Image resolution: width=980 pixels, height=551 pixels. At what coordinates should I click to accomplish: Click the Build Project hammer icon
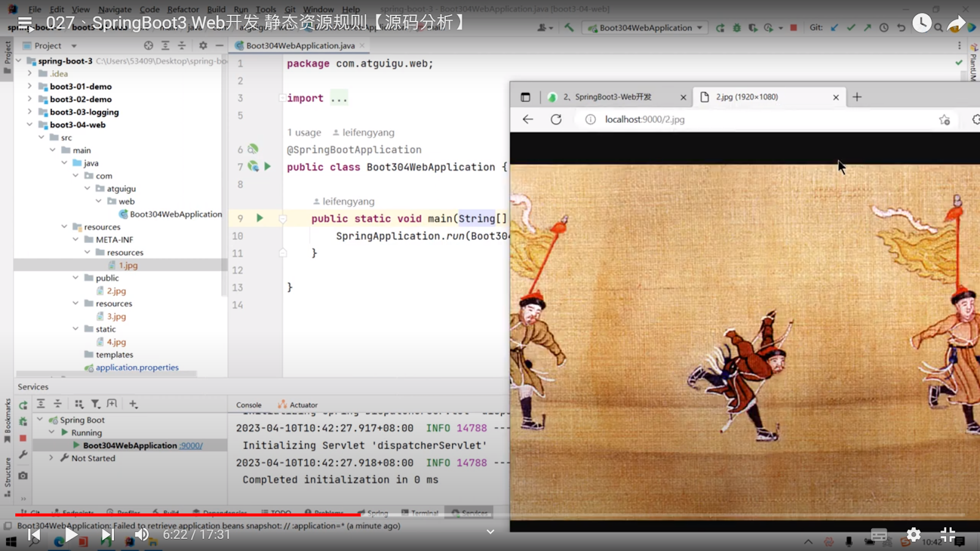(x=569, y=28)
